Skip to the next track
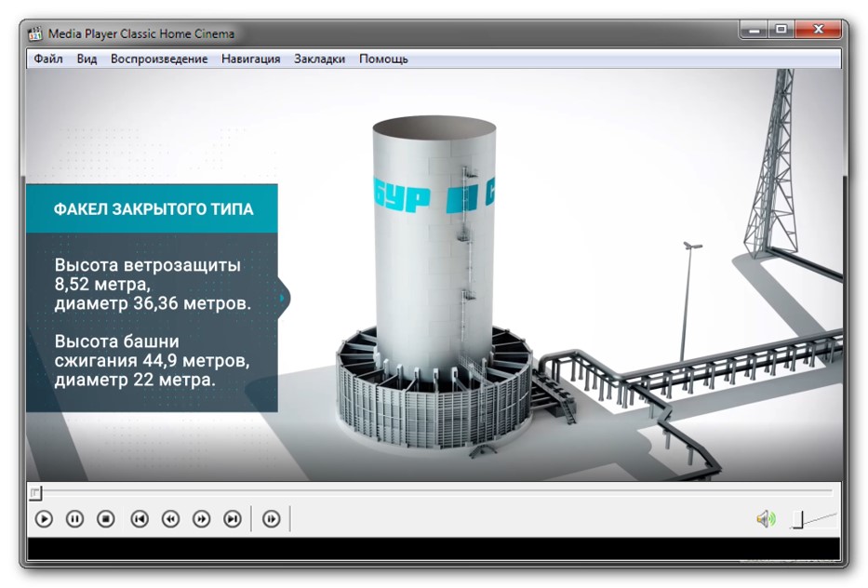The height and width of the screenshot is (588, 868). 233,519
